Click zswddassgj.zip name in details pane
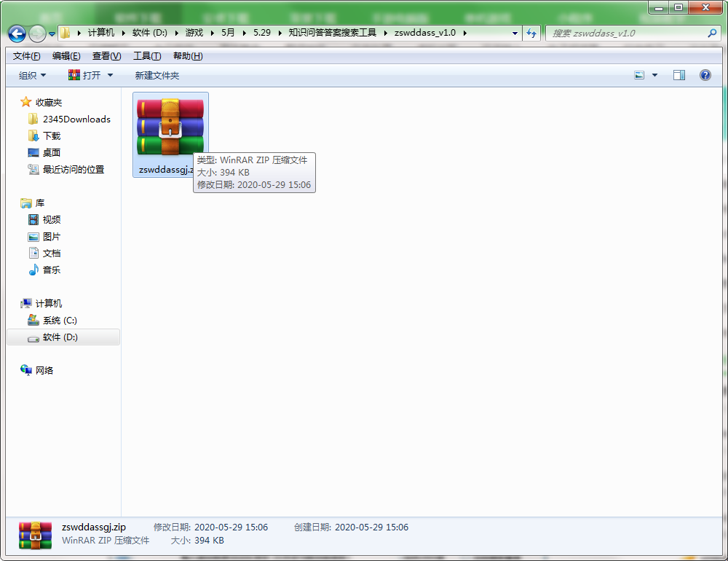The height and width of the screenshot is (561, 728). point(94,527)
